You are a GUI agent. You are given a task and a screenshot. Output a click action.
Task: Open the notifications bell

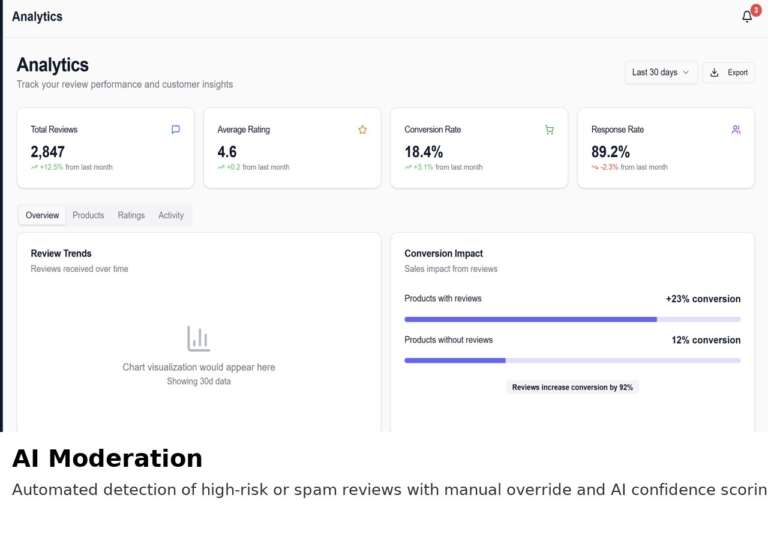click(746, 17)
